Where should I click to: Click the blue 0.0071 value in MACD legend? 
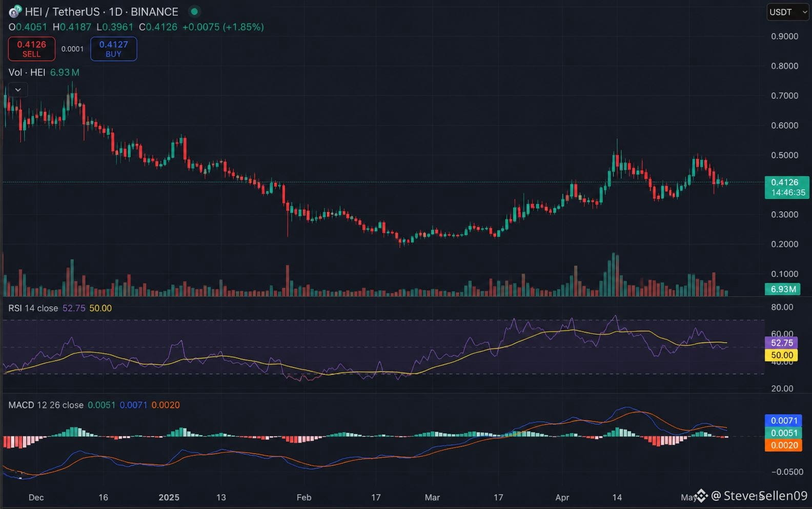(133, 405)
